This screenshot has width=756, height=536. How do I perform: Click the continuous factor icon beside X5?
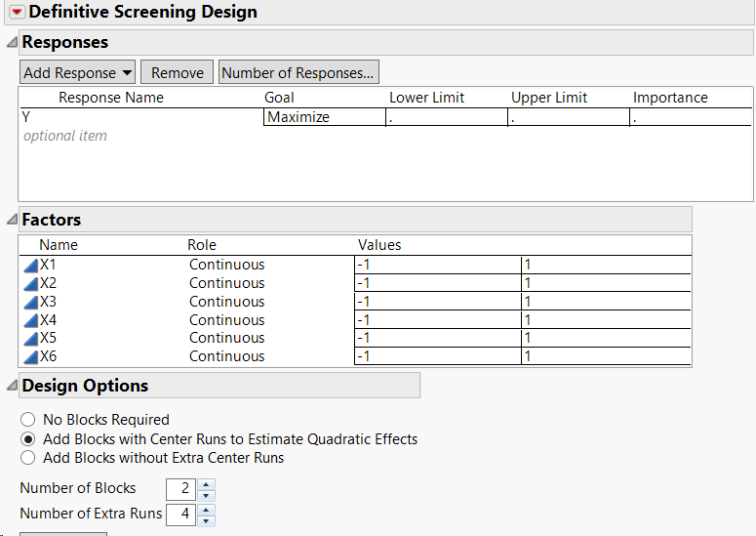coord(30,338)
